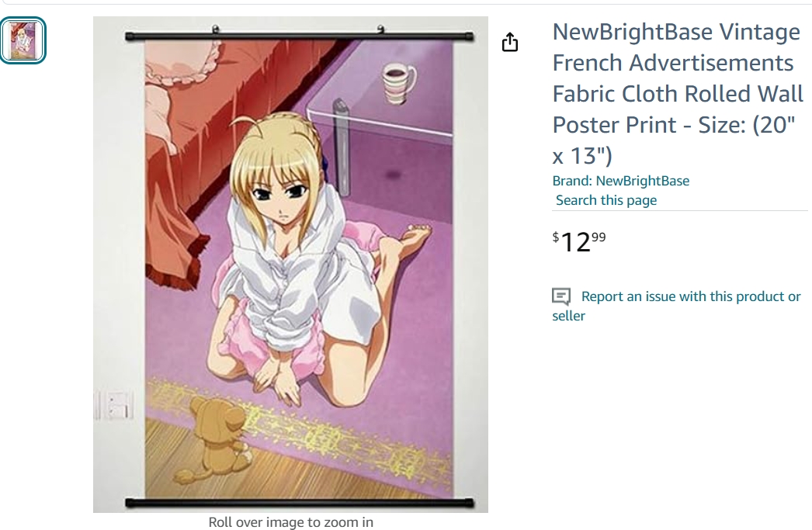
Task: Click the Roll over image to zoom in caption
Action: point(290,522)
